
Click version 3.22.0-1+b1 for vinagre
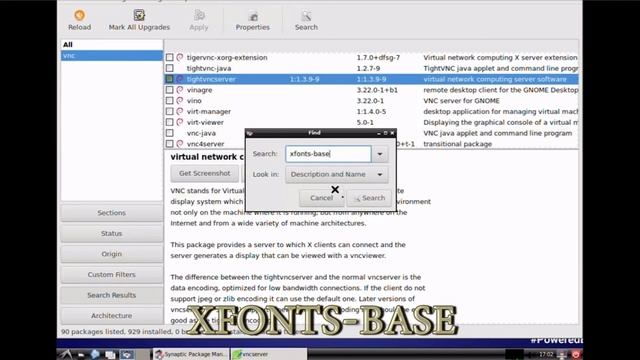377,90
